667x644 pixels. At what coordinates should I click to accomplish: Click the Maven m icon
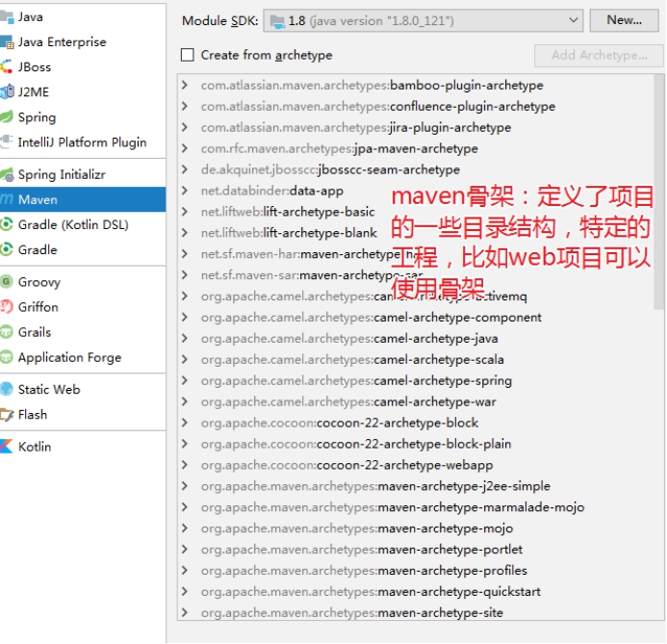click(7, 199)
